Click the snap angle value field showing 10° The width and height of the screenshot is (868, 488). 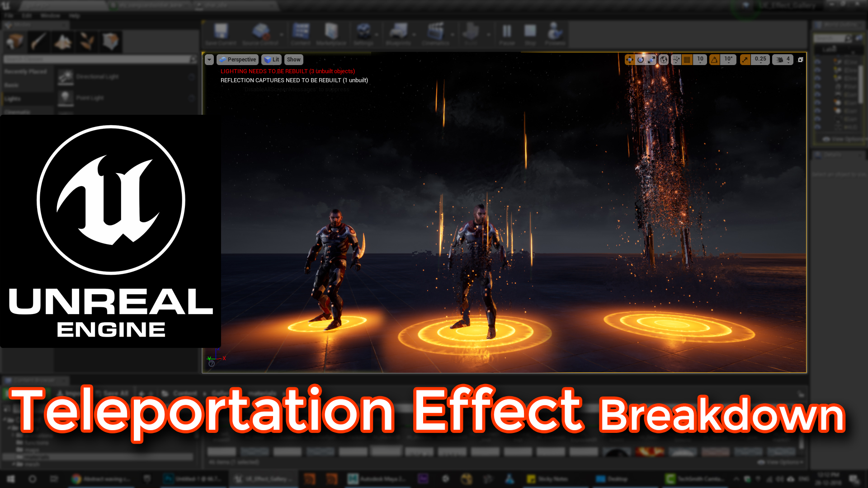point(728,59)
